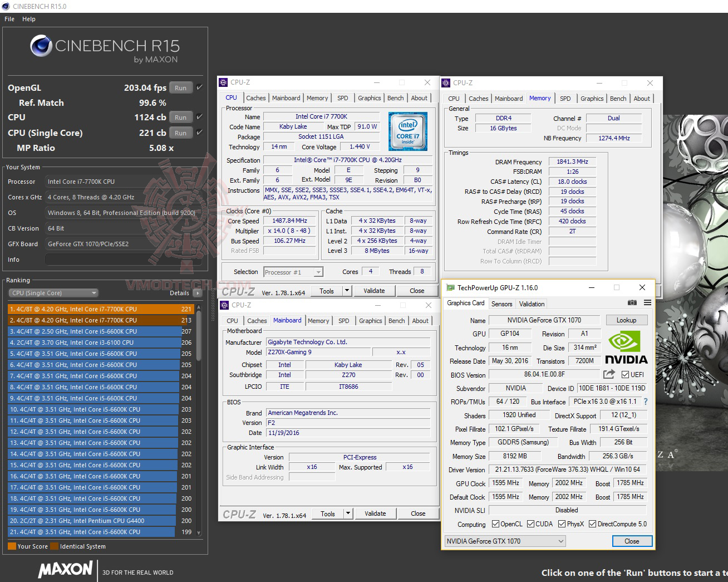This screenshot has height=582, width=728.
Task: Select ranking row with Intel Core i3-6100 CPU
Action: [101, 343]
